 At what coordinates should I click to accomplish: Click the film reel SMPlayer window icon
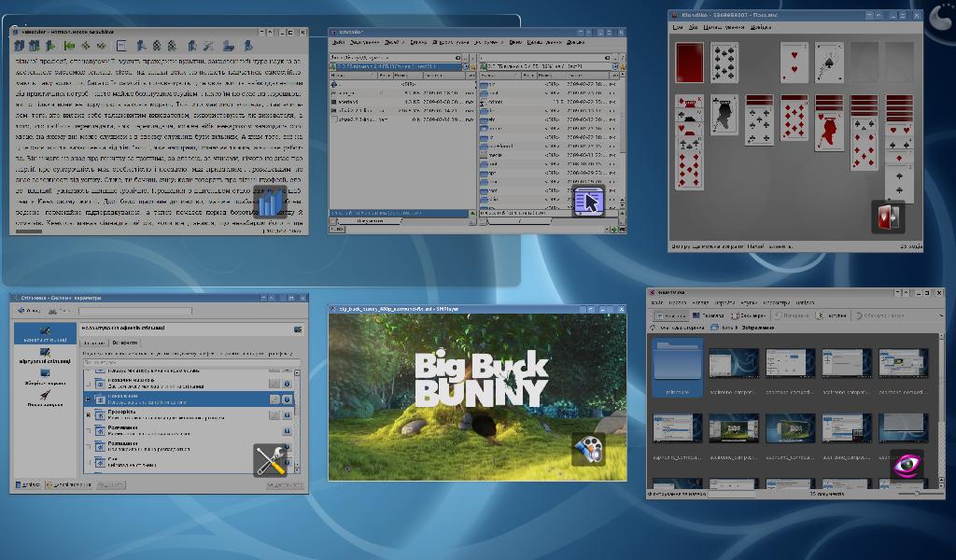point(588,450)
